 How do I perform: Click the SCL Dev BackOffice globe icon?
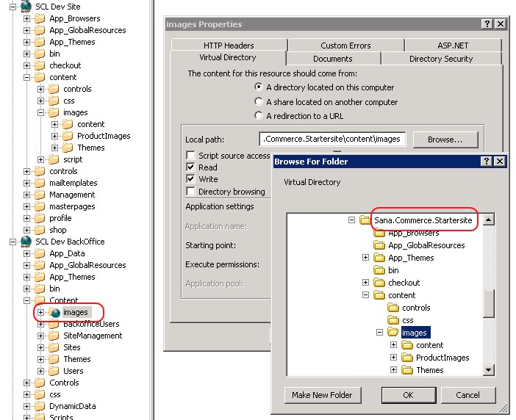(x=26, y=242)
